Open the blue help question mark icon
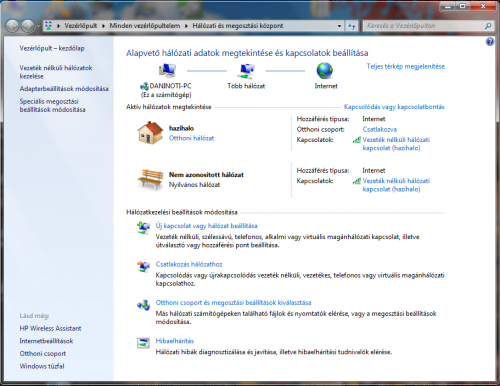 490,42
